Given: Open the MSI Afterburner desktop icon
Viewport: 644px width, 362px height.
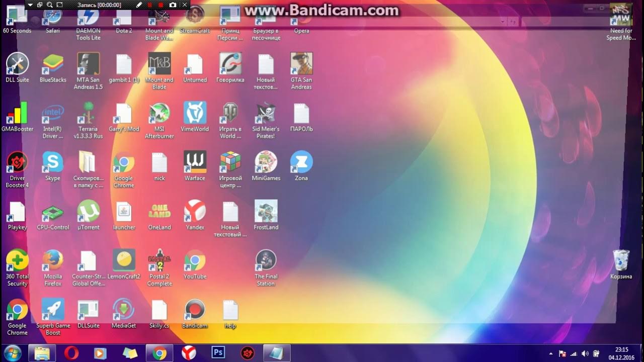Looking at the screenshot, I should click(159, 120).
